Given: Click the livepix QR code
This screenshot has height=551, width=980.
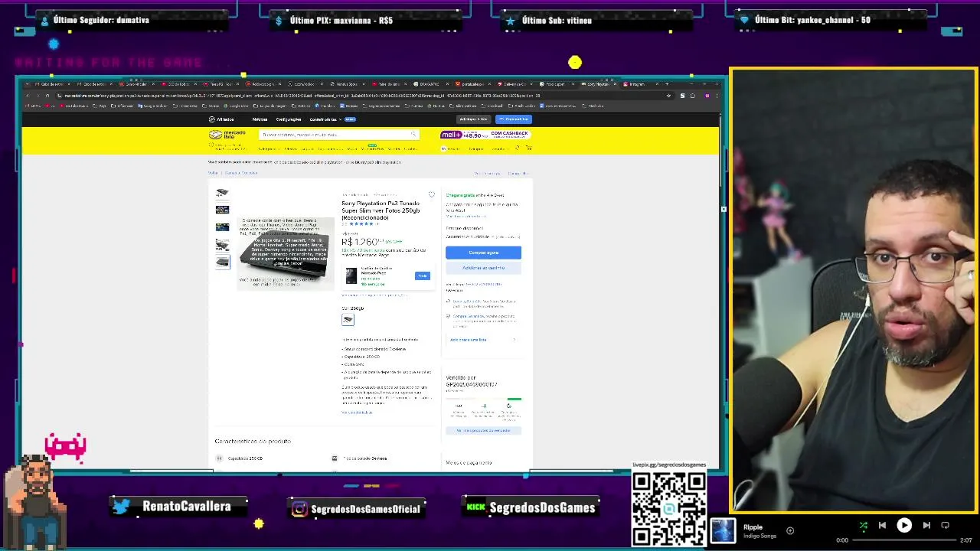Looking at the screenshot, I should click(669, 509).
